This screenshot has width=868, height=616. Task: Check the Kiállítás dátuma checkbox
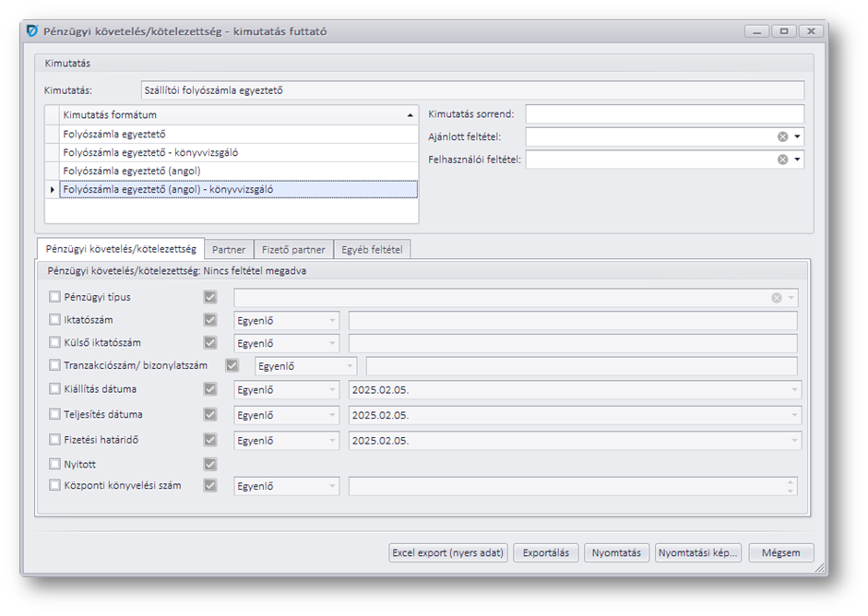tap(54, 389)
